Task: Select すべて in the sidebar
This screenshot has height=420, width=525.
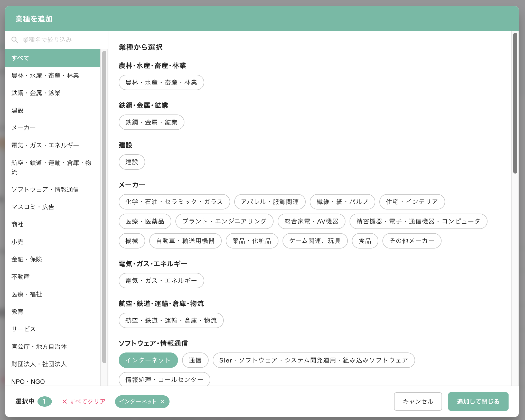Action: 53,58
